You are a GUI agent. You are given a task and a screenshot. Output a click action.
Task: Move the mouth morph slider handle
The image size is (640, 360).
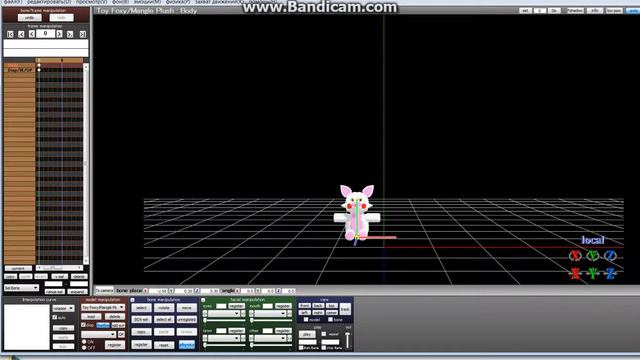coord(252,320)
